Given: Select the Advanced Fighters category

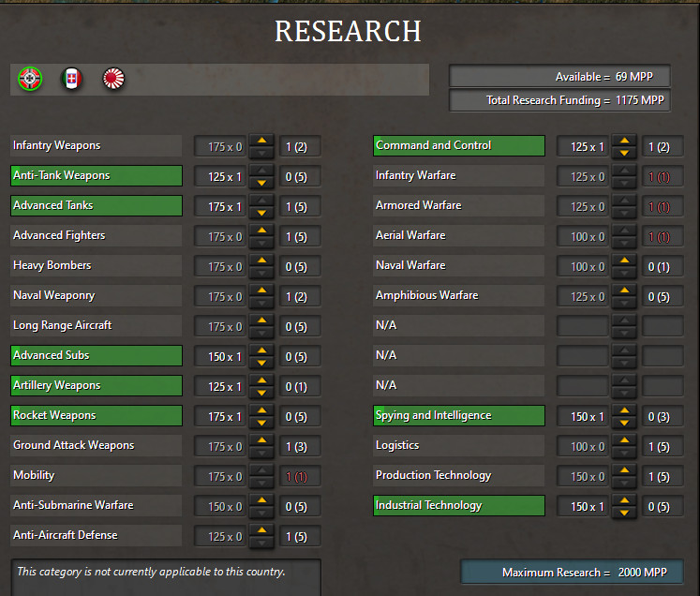Looking at the screenshot, I should coord(96,235).
